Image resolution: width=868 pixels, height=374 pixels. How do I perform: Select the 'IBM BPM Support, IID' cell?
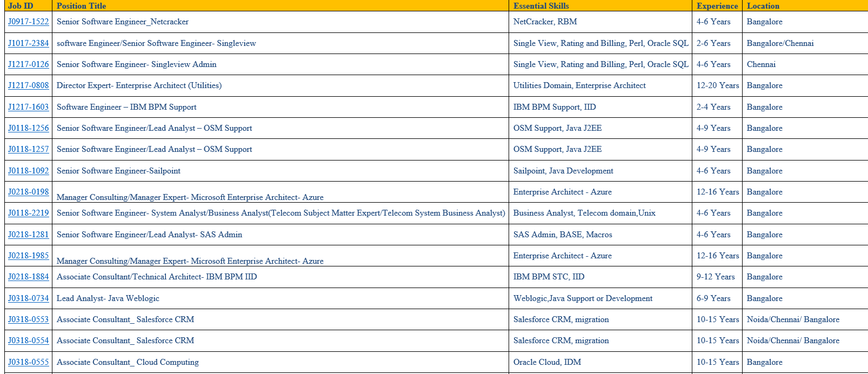pos(600,107)
